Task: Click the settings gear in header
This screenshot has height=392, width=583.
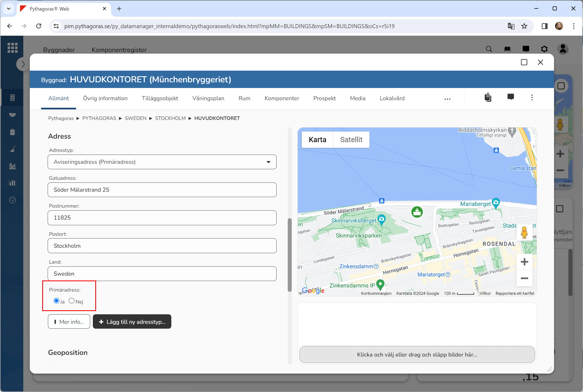Action: [x=544, y=49]
